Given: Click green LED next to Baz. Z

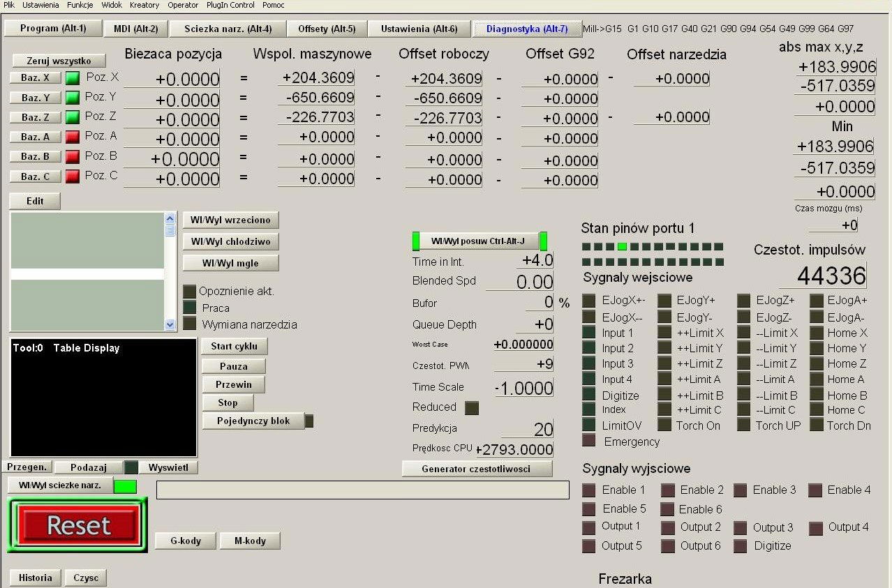Looking at the screenshot, I should [73, 117].
